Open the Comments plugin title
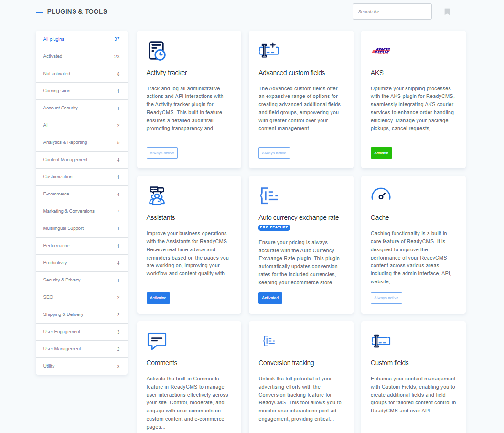This screenshot has height=433, width=504. (161, 363)
